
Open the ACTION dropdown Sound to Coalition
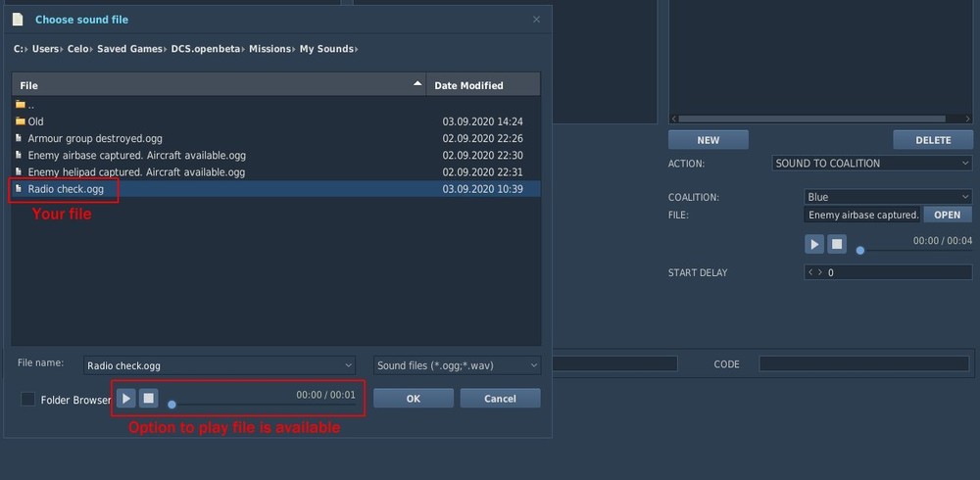tap(872, 164)
